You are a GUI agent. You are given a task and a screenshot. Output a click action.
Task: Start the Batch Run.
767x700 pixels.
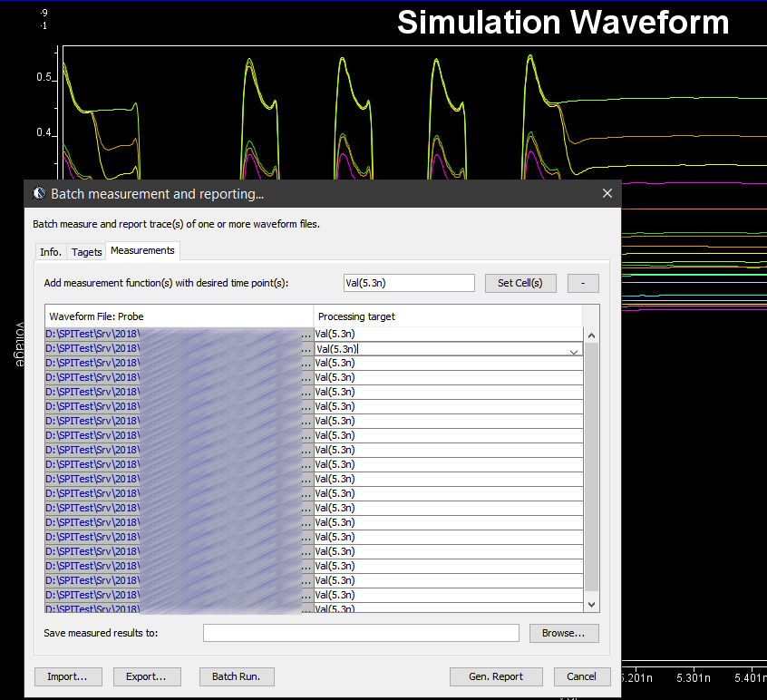point(236,676)
